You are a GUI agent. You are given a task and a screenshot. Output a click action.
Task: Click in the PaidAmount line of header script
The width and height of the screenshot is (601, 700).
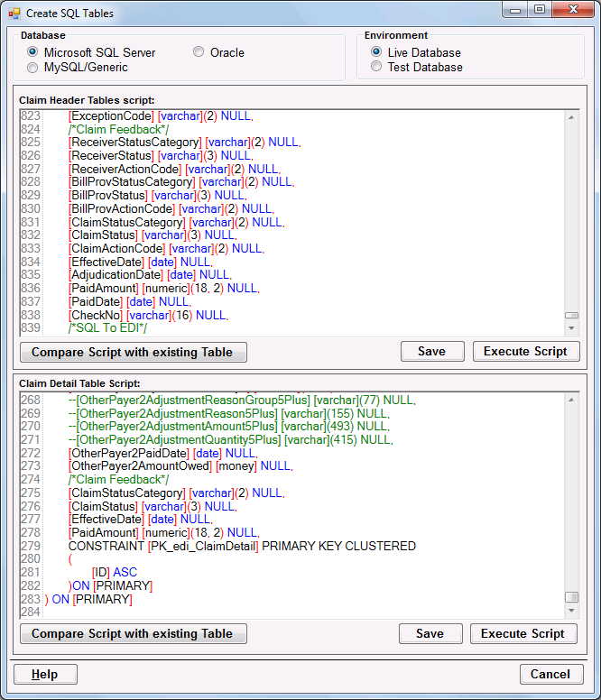click(162, 289)
